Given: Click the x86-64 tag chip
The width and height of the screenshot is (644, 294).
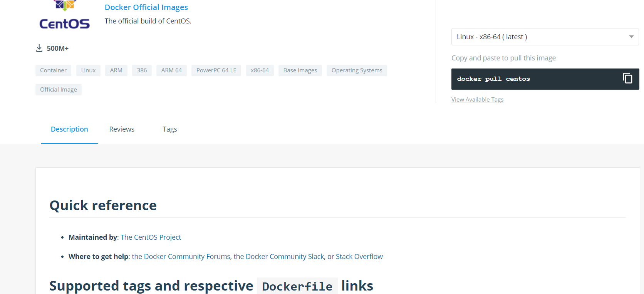Looking at the screenshot, I should pyautogui.click(x=260, y=70).
